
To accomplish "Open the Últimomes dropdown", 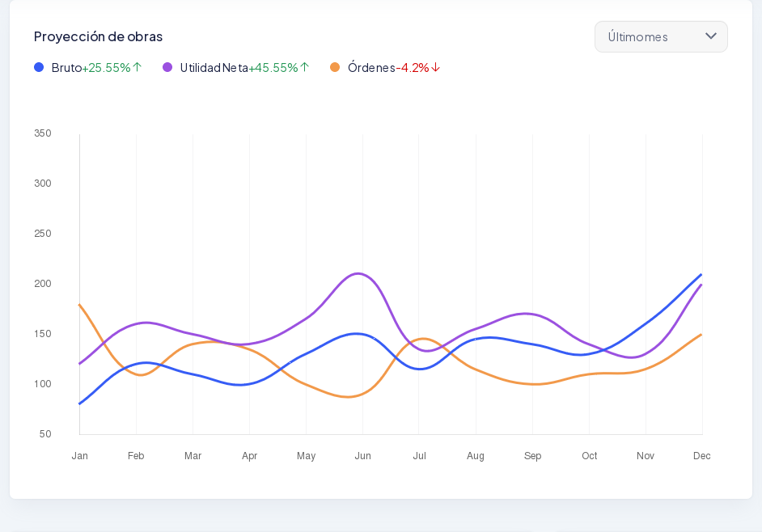I will coord(660,36).
